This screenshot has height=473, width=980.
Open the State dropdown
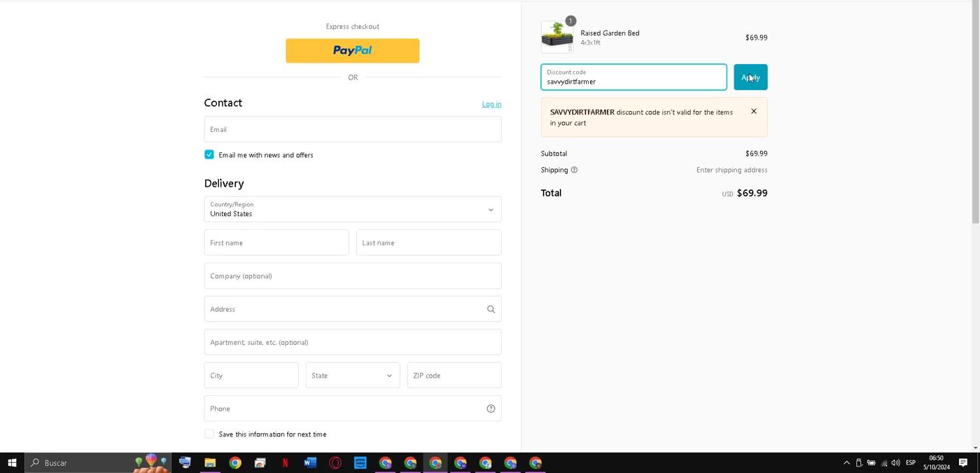(x=353, y=376)
